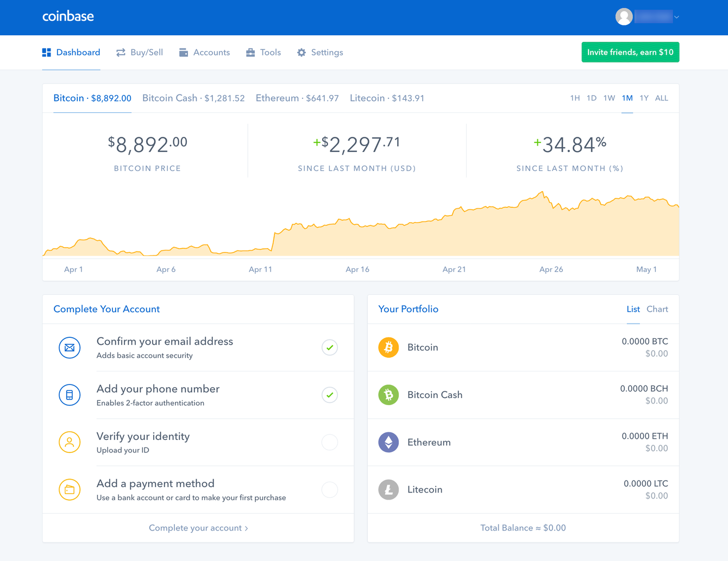The image size is (728, 561).
Task: Select the Litecoin icon in Your Portfolio
Action: [x=388, y=489]
